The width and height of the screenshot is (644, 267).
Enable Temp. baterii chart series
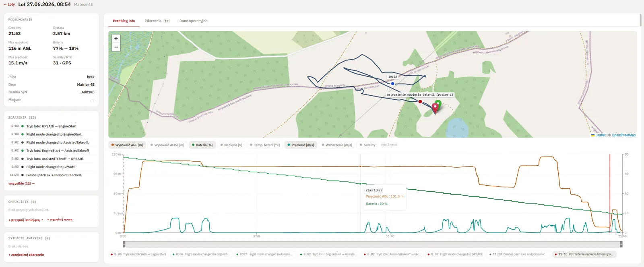point(264,145)
